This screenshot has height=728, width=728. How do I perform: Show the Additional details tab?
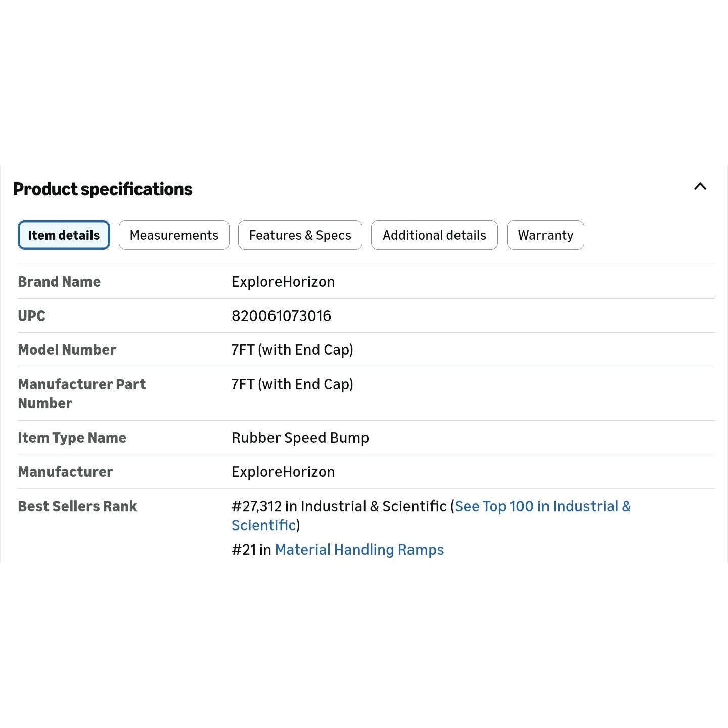pyautogui.click(x=434, y=235)
